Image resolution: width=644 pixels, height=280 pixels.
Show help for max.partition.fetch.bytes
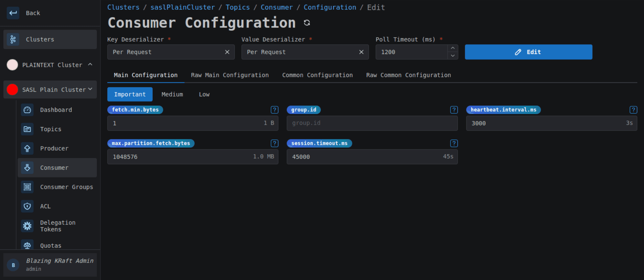(x=274, y=143)
